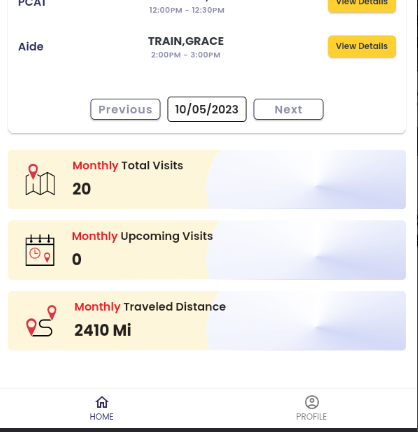Screen dimensions: 418x432
Task: Click the map pin icon for total visits
Action: (x=40, y=180)
